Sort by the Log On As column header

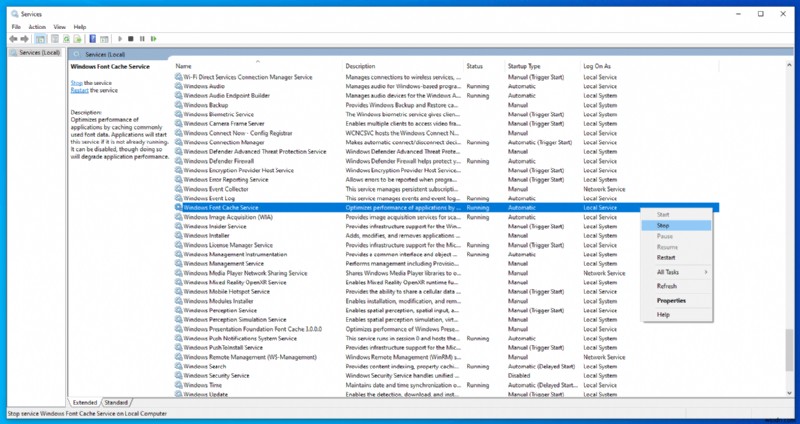pos(649,66)
